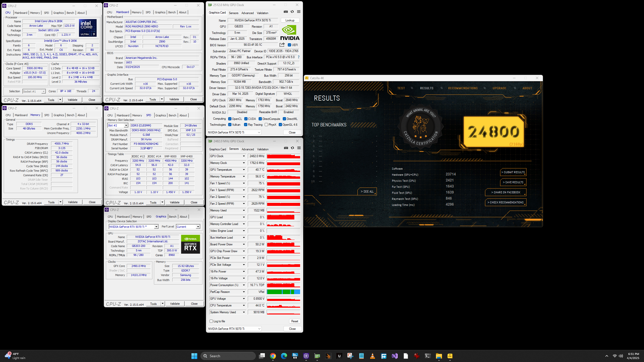Switch to Advanced tab in GPU-Z Graphics Card window

pos(248,13)
